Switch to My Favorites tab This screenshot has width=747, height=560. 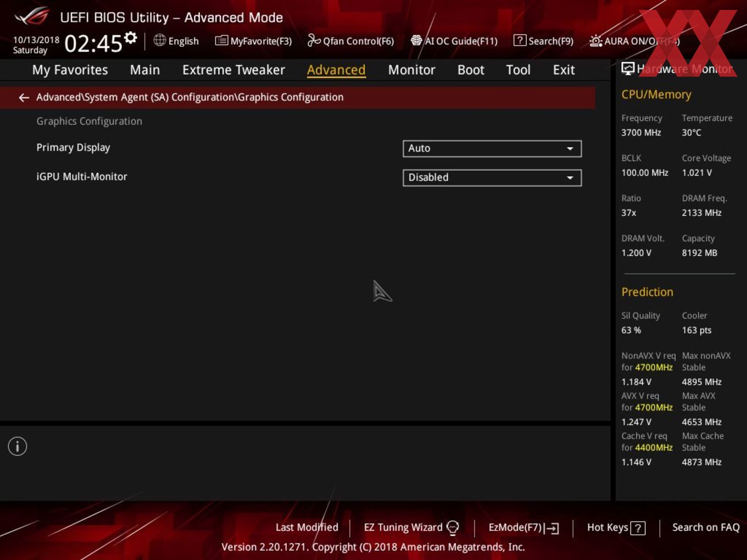pos(70,70)
